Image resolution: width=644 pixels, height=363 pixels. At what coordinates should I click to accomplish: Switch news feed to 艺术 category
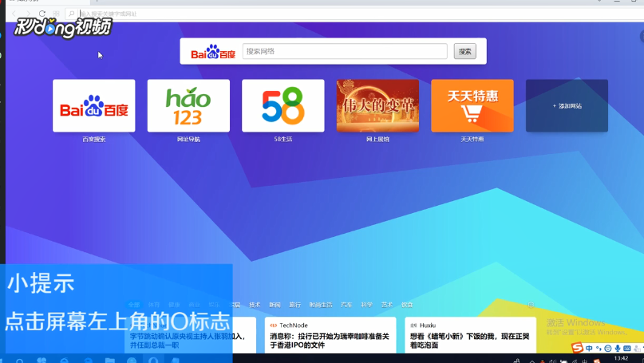pyautogui.click(x=386, y=305)
